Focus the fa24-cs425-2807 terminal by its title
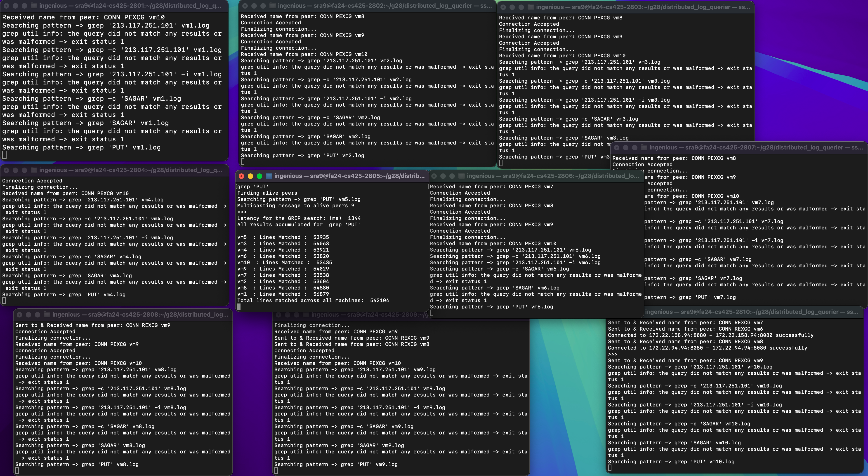868x476 pixels. (x=757, y=147)
